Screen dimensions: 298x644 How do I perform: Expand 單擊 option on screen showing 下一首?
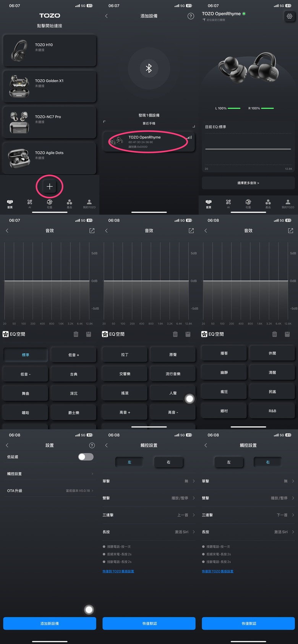click(248, 481)
